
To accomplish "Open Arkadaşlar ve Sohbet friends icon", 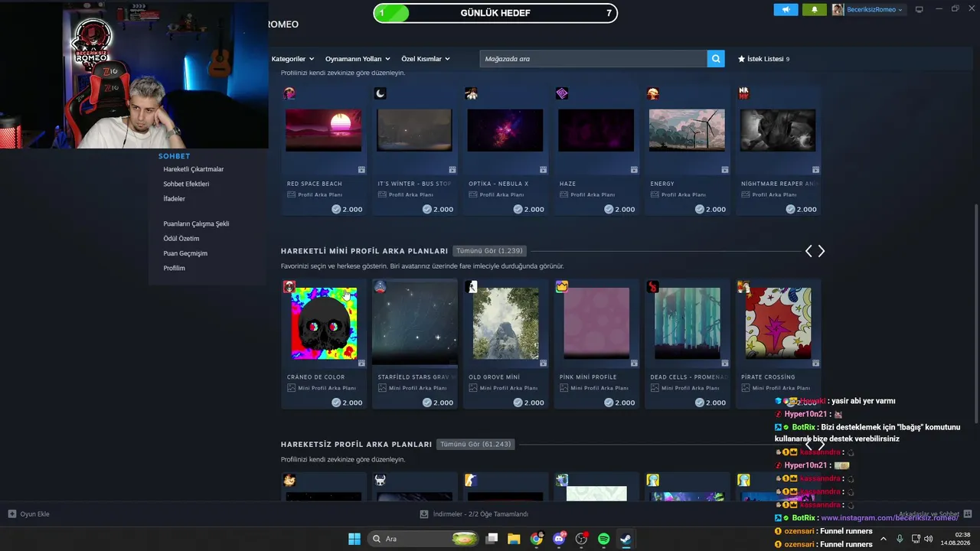I will 968,514.
